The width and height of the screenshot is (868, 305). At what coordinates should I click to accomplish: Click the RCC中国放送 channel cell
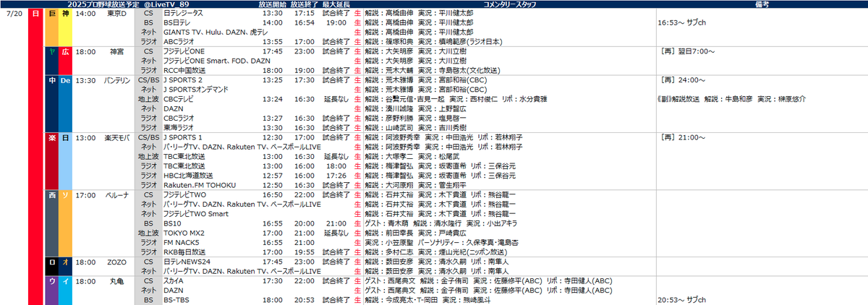click(x=185, y=71)
